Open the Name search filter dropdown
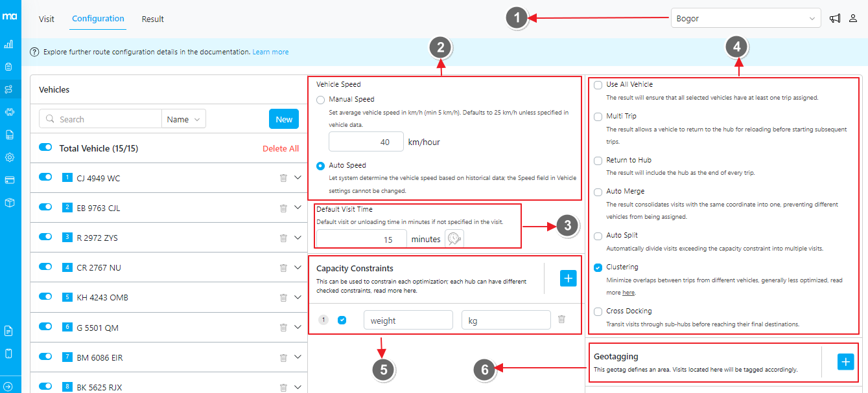This screenshot has width=868, height=393. [x=184, y=119]
